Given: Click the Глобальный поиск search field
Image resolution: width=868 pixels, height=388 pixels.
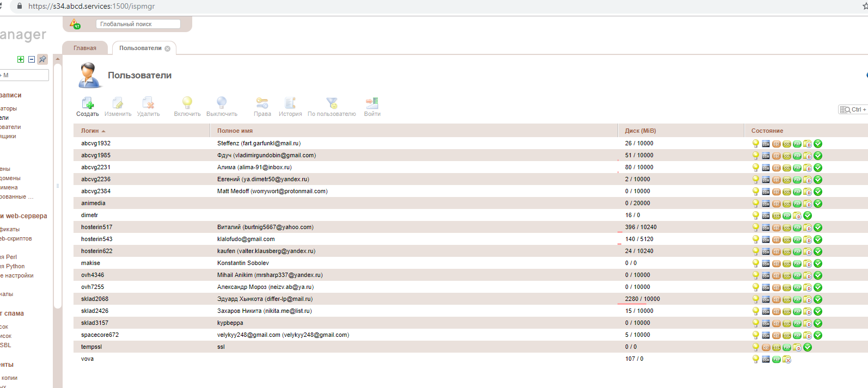Looking at the screenshot, I should (138, 24).
